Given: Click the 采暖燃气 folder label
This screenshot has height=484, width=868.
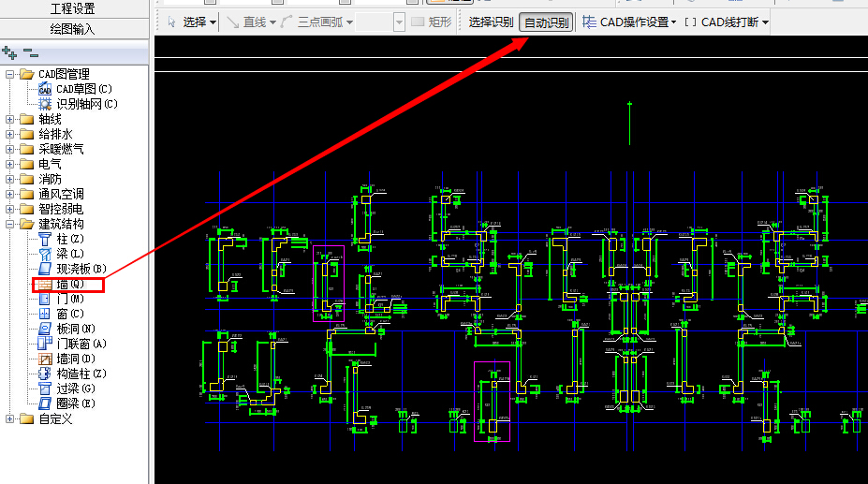Looking at the screenshot, I should point(61,149).
